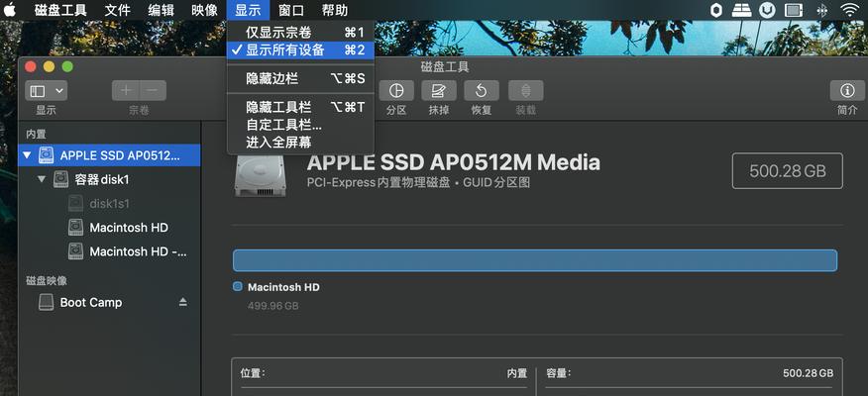Click the hexagon menu bar icon

[715, 10]
